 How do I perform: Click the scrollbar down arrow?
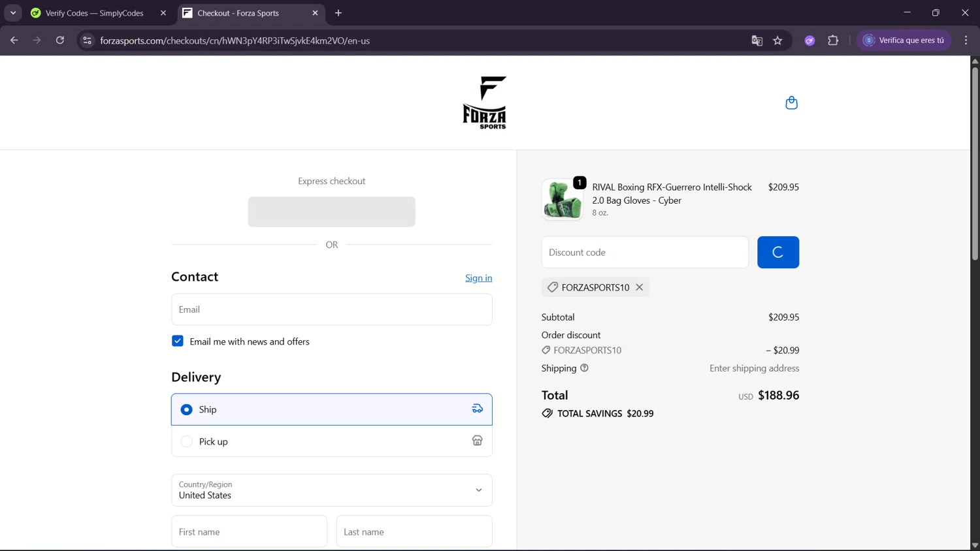(975, 546)
